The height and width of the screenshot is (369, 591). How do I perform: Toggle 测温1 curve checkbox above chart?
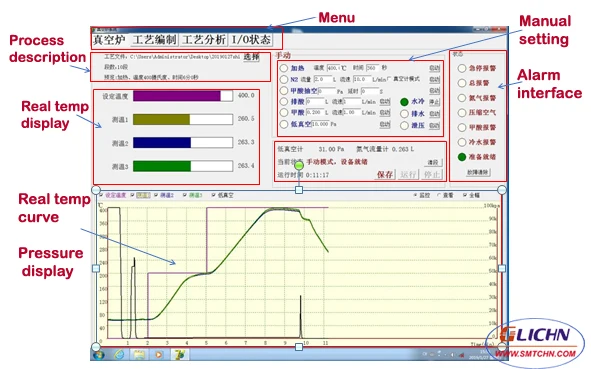[x=132, y=195]
